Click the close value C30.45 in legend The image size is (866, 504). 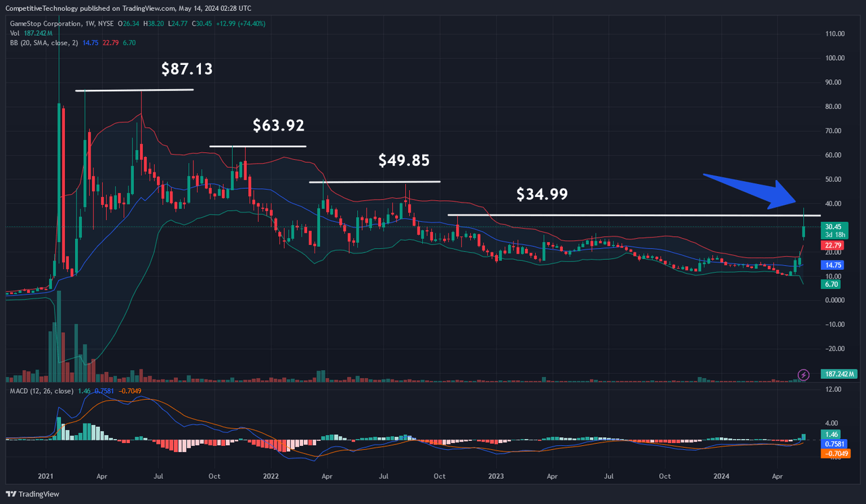(x=202, y=23)
